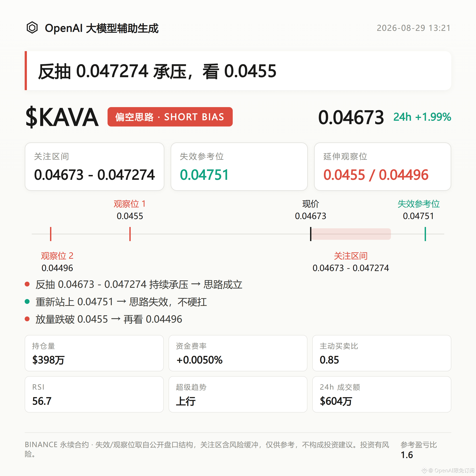Open the 关注区间 card at top
Screen dimensions: 476x476
tap(95, 167)
